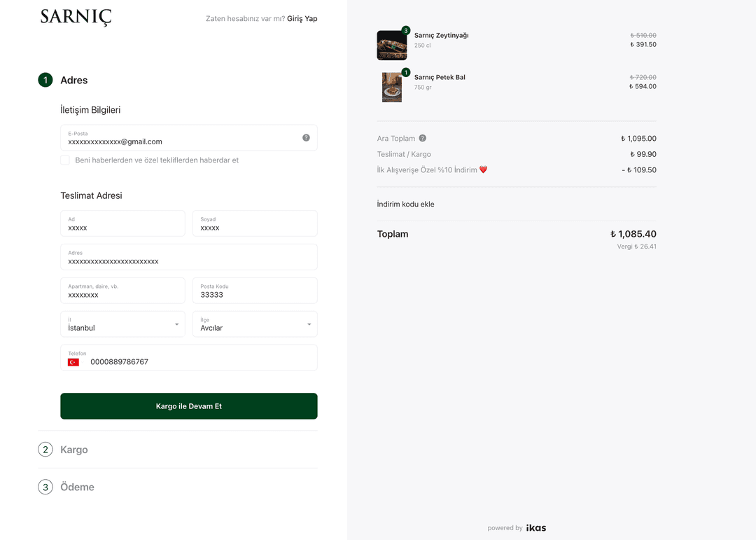Click the Sarnıç Zeytinyağı product name

pos(441,35)
